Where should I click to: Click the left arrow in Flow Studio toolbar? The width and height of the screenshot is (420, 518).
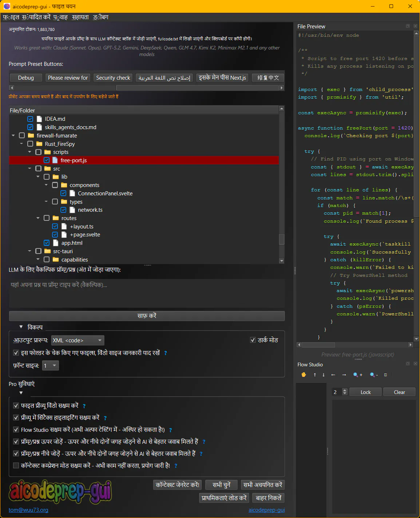(x=333, y=375)
